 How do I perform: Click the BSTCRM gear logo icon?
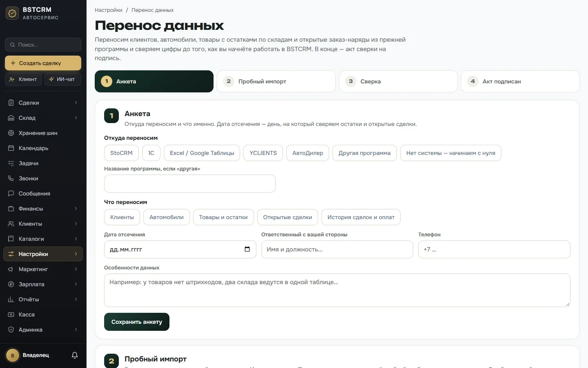(x=12, y=13)
